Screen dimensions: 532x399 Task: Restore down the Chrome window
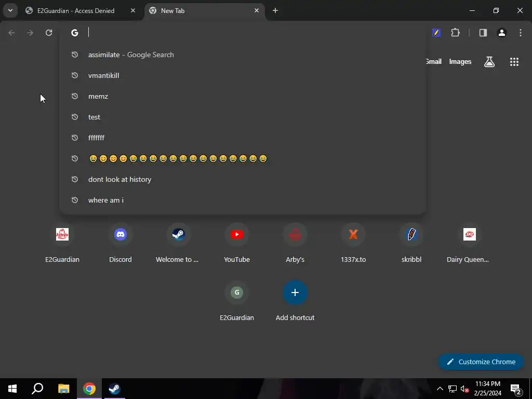pyautogui.click(x=496, y=10)
